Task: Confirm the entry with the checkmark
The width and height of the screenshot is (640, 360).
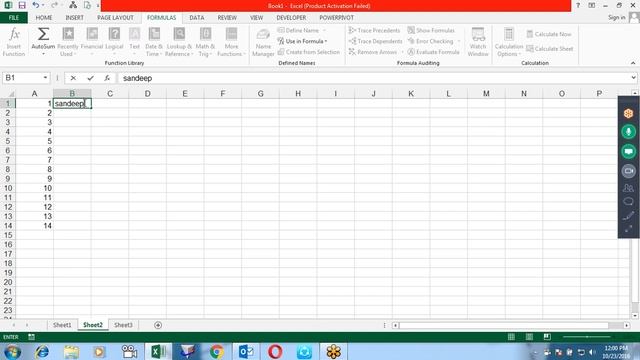Action: pyautogui.click(x=90, y=78)
